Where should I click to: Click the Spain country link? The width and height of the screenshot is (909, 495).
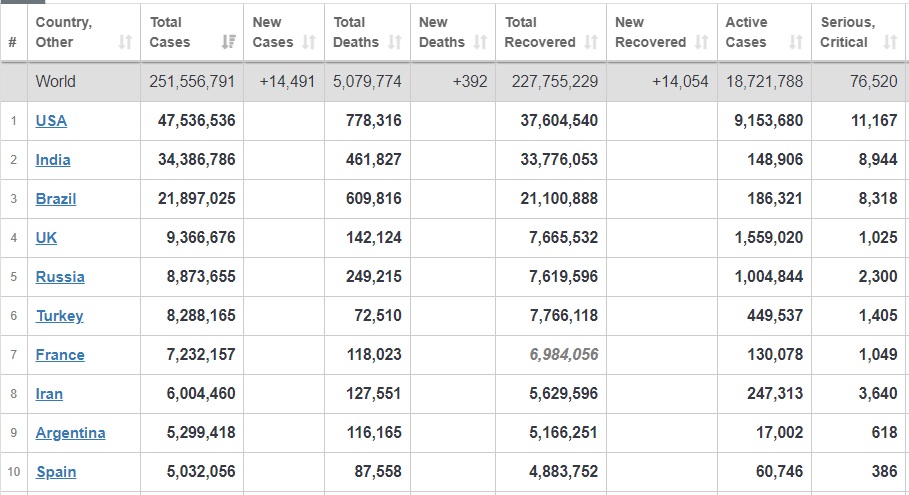click(56, 472)
